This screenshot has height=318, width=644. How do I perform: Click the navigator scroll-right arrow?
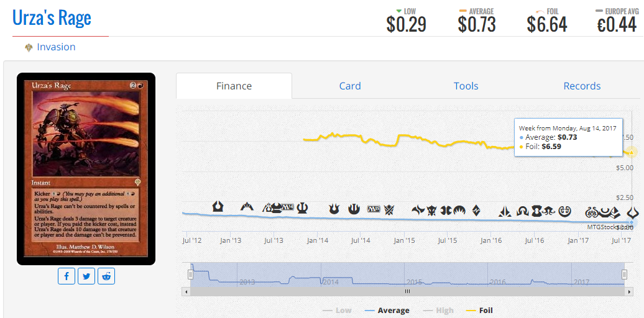click(x=629, y=291)
